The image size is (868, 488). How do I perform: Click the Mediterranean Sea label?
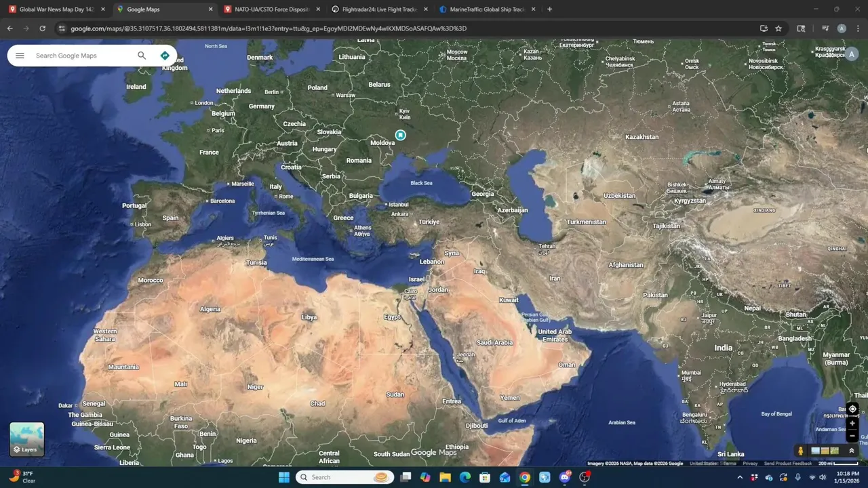click(313, 259)
